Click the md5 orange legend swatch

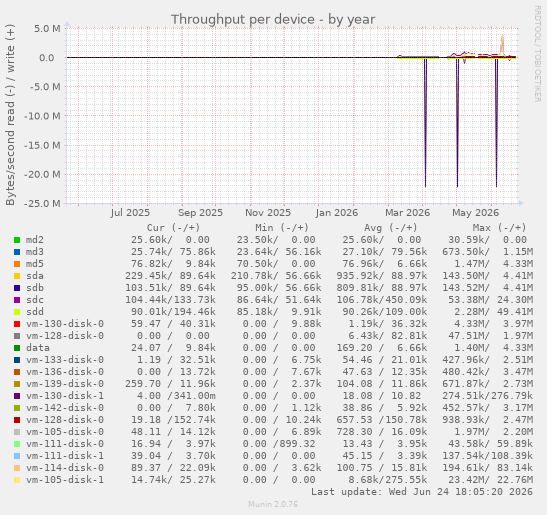(x=17, y=264)
